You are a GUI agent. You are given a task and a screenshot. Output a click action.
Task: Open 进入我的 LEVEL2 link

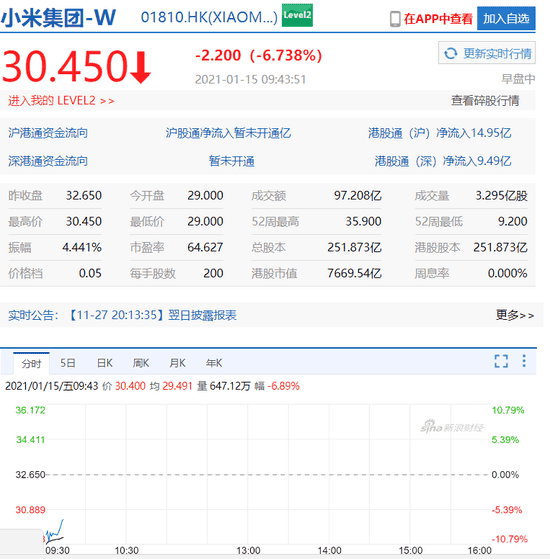pos(61,101)
